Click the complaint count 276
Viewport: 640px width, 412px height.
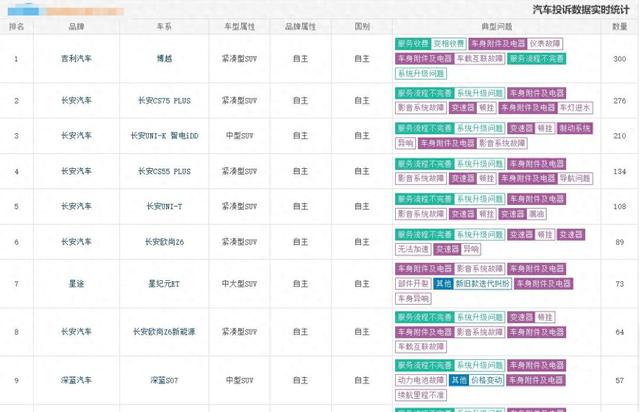pyautogui.click(x=620, y=100)
